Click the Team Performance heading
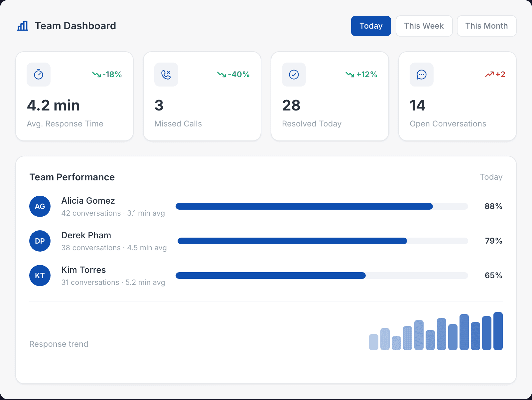The height and width of the screenshot is (400, 532). 72,177
